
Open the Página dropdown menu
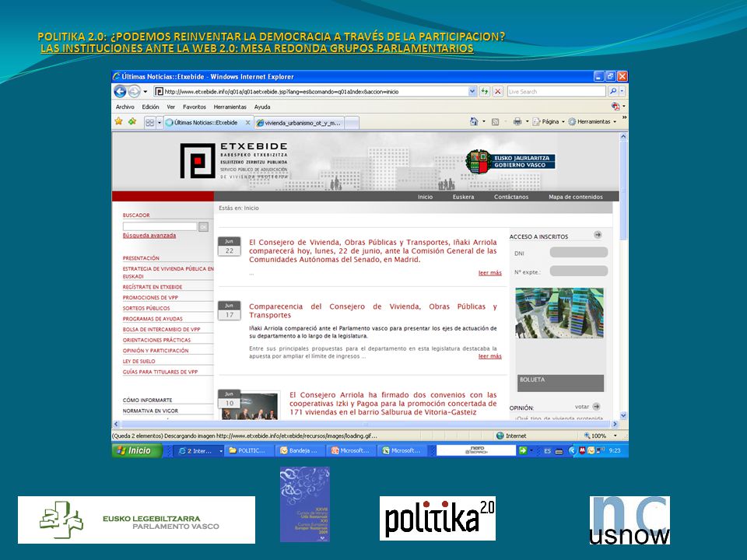(549, 122)
